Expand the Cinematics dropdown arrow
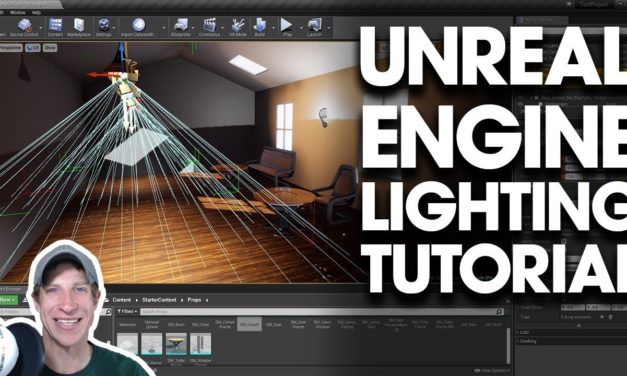The width and height of the screenshot is (627, 376). pyautogui.click(x=222, y=28)
